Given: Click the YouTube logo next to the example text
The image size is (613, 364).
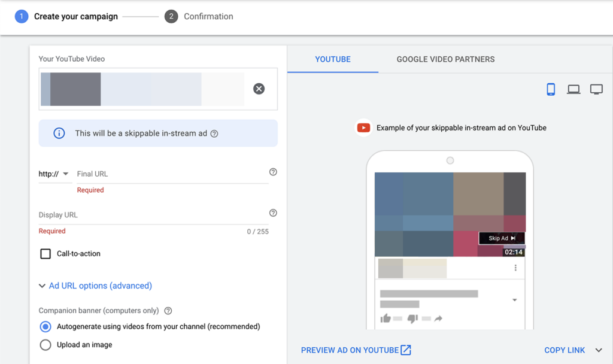Looking at the screenshot, I should (x=364, y=128).
